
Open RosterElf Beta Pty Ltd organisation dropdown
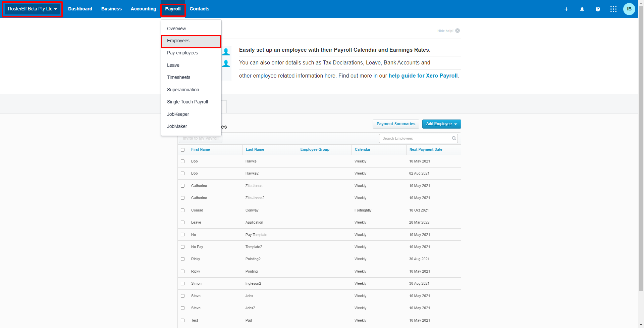tap(32, 9)
